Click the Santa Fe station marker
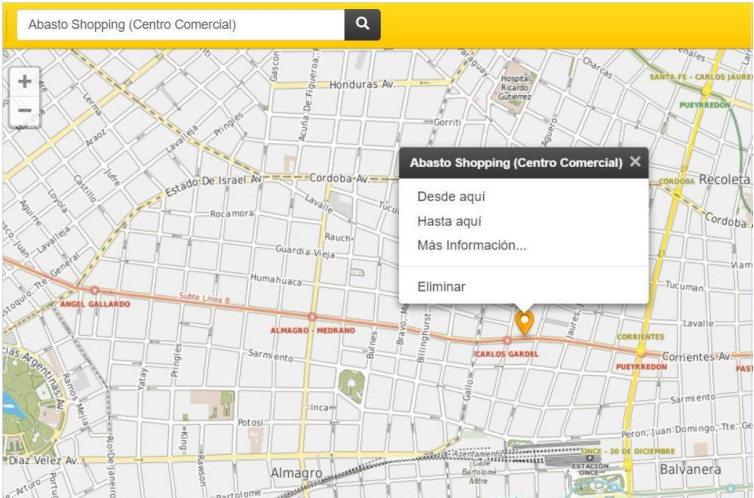This screenshot has width=754, height=498. point(706,90)
